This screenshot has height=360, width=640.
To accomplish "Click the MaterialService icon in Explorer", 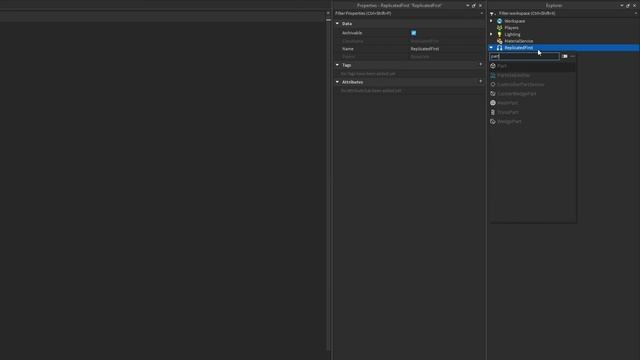I will [499, 41].
